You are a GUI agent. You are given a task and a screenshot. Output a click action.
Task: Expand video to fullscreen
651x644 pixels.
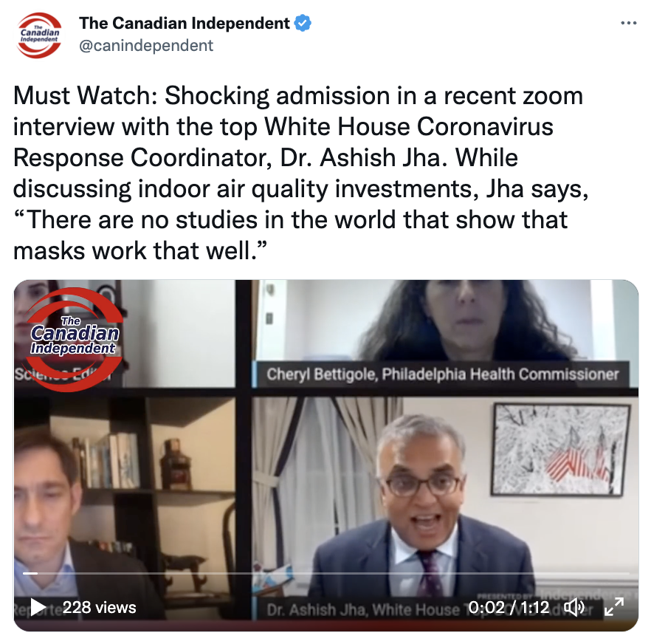(614, 607)
